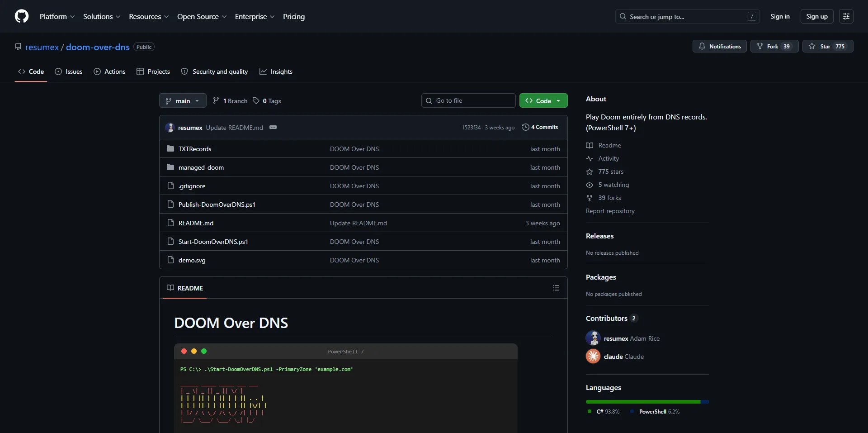
Task: Click the verified commit badge on Update README.md
Action: pos(273,127)
